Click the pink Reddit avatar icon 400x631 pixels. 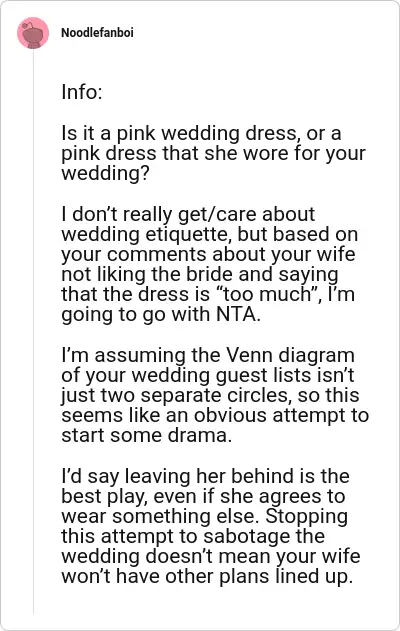coord(33,33)
